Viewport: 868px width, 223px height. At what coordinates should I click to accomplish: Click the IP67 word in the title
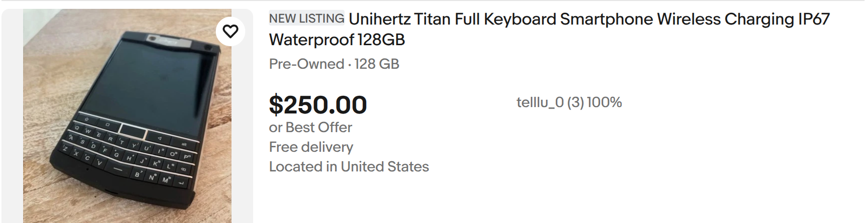pos(813,19)
